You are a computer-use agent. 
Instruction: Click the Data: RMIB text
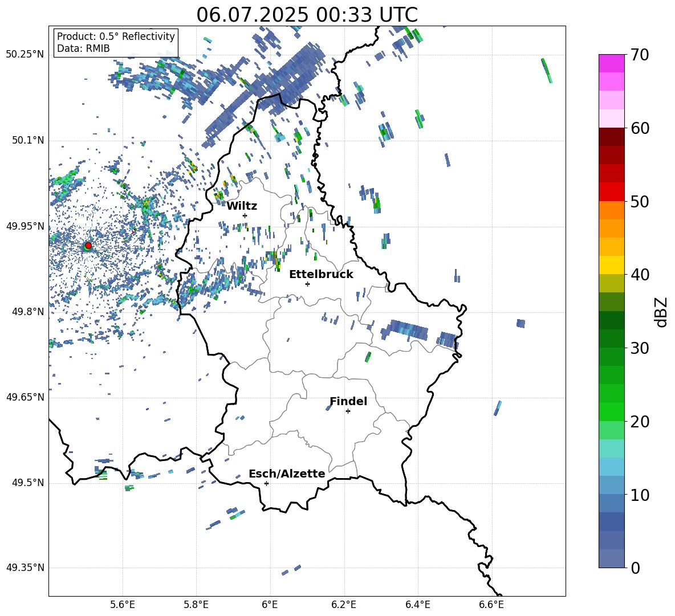click(83, 48)
